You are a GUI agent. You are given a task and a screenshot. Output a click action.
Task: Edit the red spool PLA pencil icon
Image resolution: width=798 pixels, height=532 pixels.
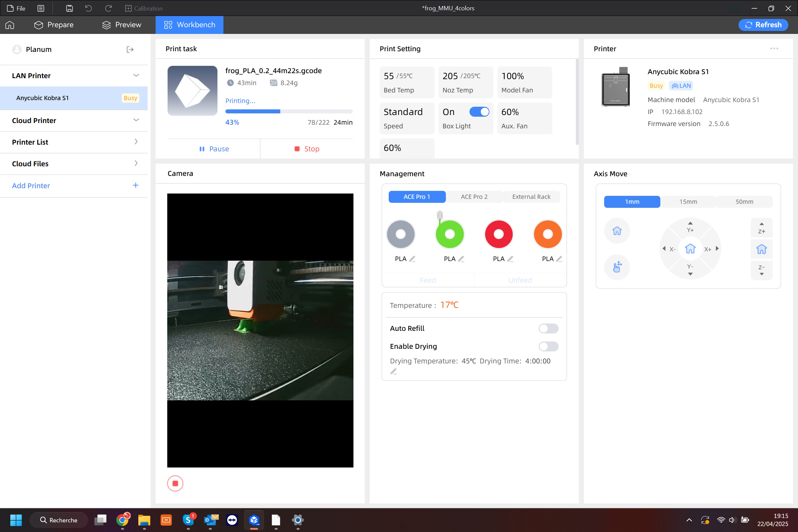pos(510,259)
